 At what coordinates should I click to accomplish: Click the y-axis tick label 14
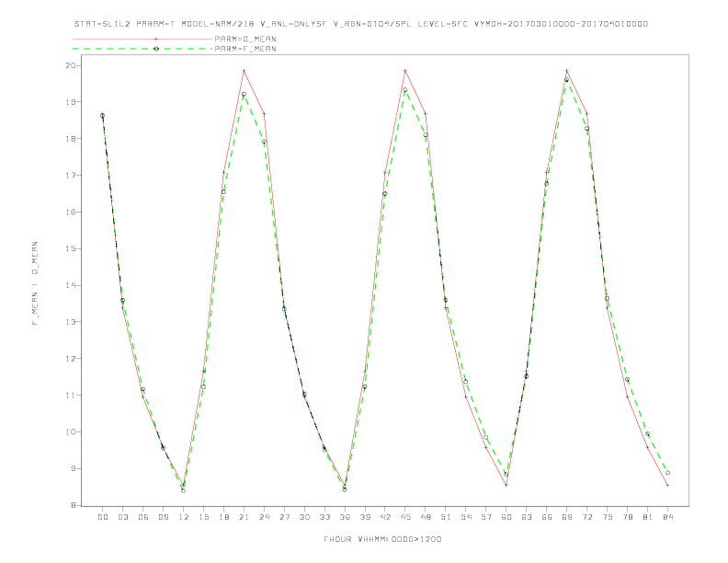click(70, 285)
